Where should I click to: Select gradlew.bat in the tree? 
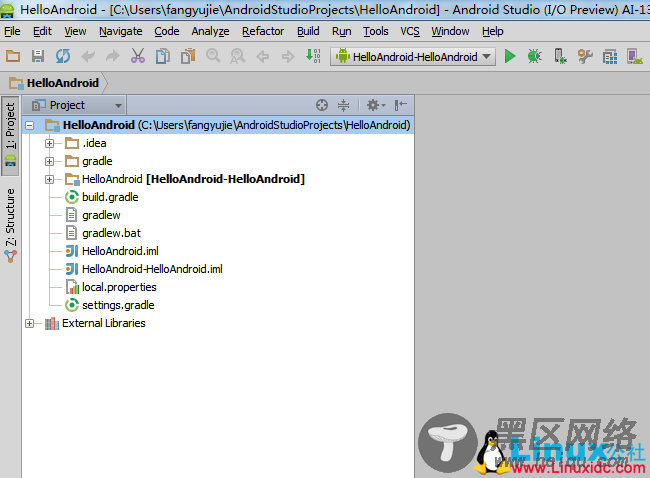pyautogui.click(x=111, y=233)
